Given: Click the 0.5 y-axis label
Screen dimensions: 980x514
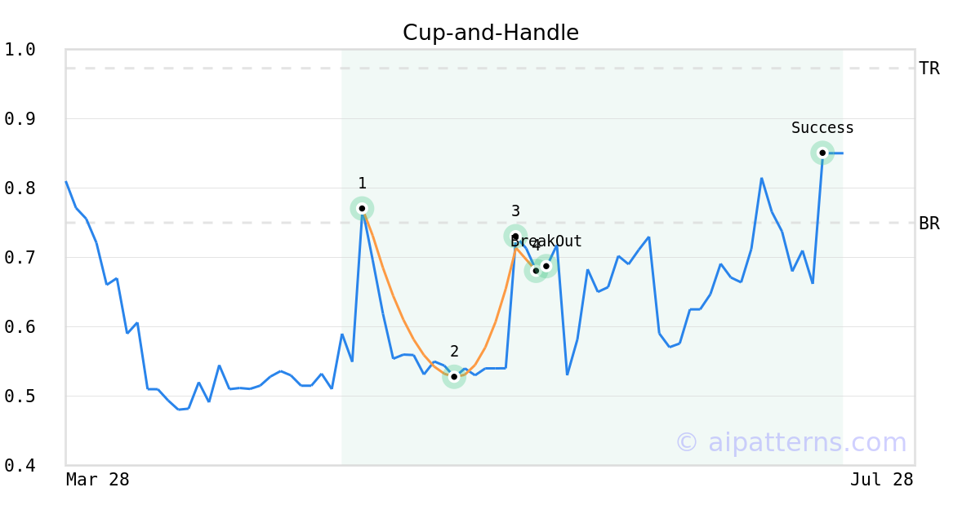Looking at the screenshot, I should tap(20, 397).
